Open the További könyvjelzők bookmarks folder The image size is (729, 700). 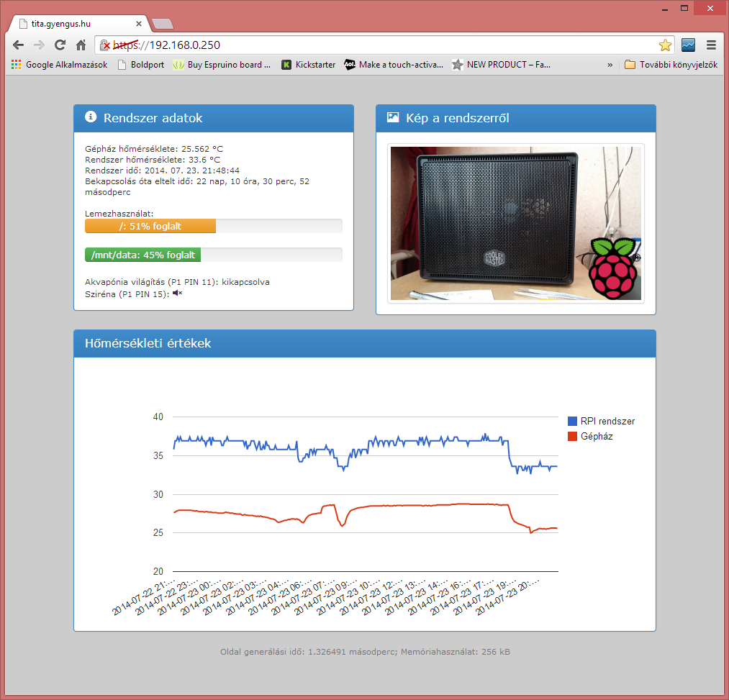click(x=671, y=65)
